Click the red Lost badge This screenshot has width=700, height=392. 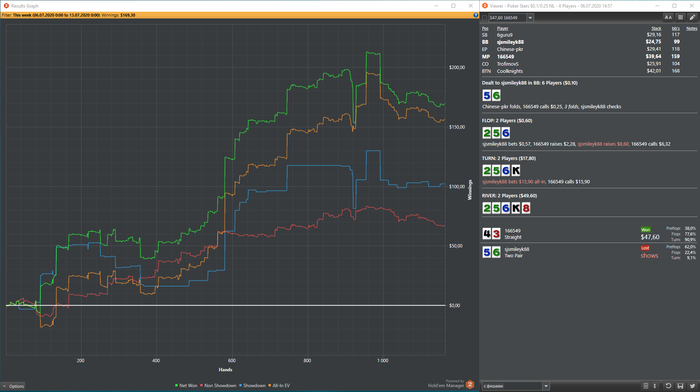(645, 248)
